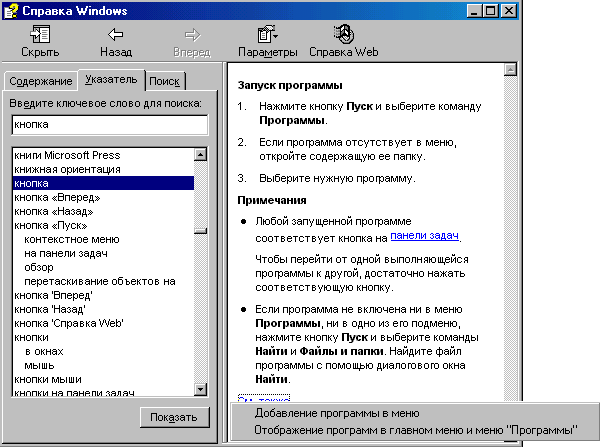Click the Скрыть (Hide) toolbar icon
600x447 pixels.
coord(40,34)
